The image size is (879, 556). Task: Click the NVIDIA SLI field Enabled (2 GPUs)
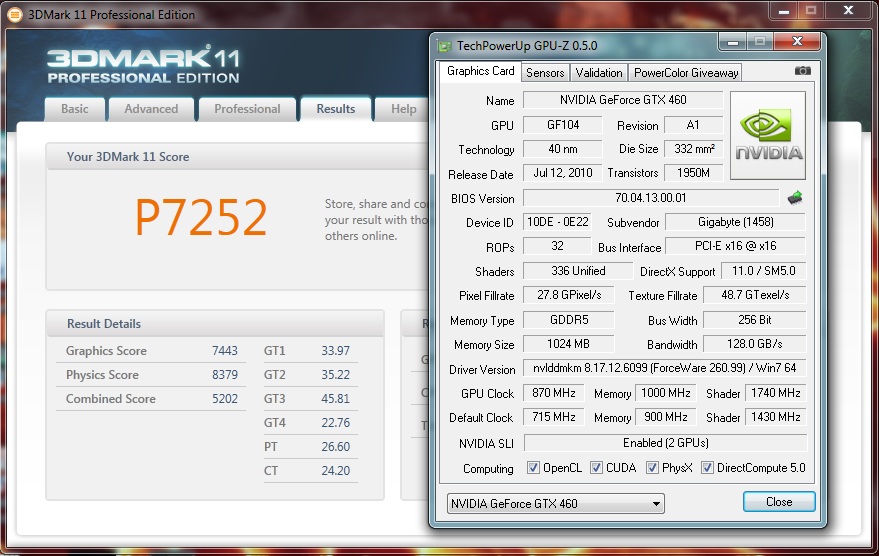665,443
